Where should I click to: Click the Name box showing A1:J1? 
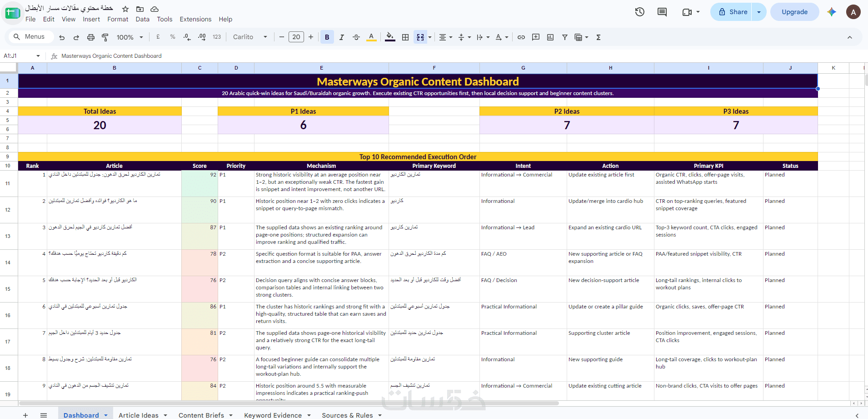click(21, 56)
